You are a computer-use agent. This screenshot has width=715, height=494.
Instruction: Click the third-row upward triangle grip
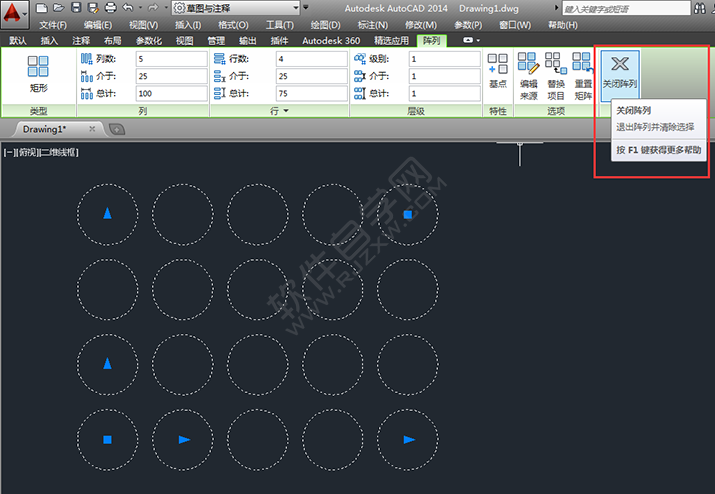107,363
